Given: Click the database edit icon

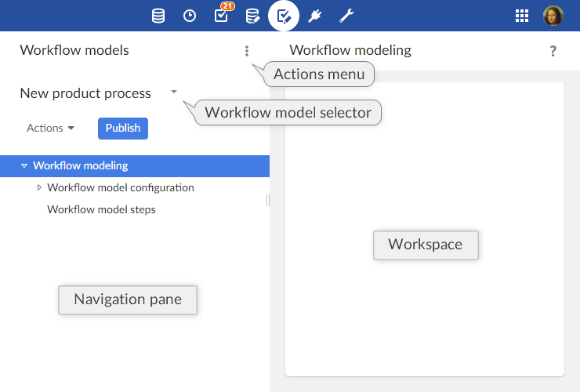Looking at the screenshot, I should (x=252, y=16).
